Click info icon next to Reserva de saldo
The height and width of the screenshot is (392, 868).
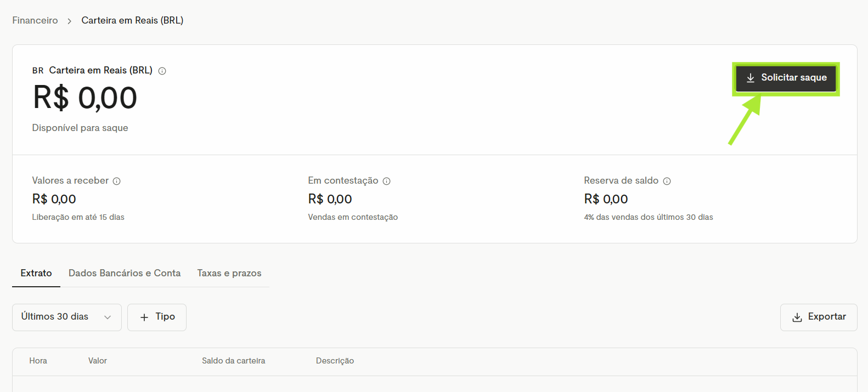coord(667,181)
